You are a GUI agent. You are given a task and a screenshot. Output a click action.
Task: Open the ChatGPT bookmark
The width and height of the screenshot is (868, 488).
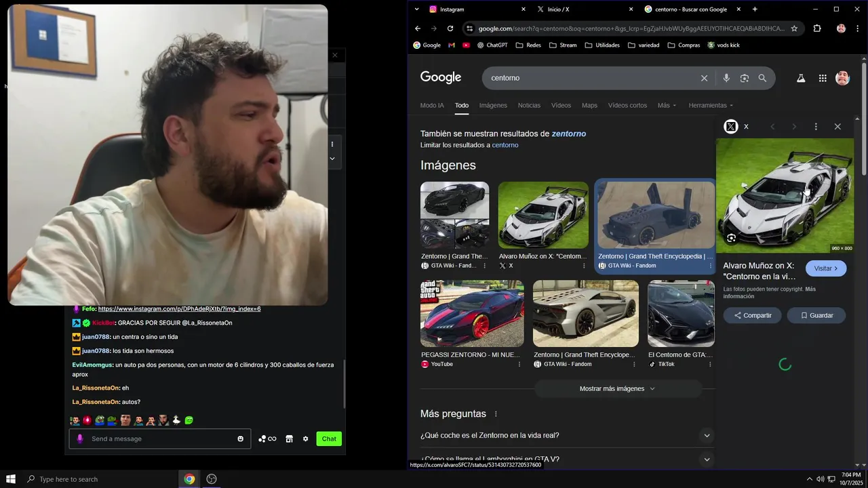pos(492,45)
